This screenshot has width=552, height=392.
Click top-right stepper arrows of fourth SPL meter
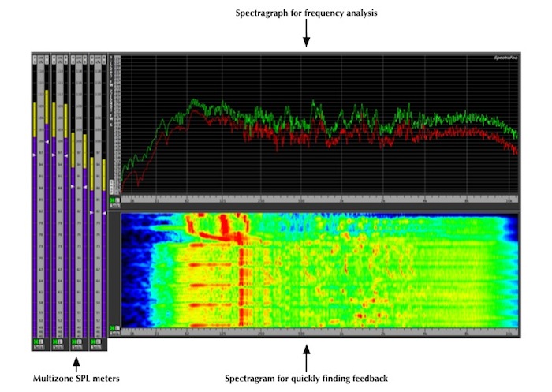coord(104,59)
